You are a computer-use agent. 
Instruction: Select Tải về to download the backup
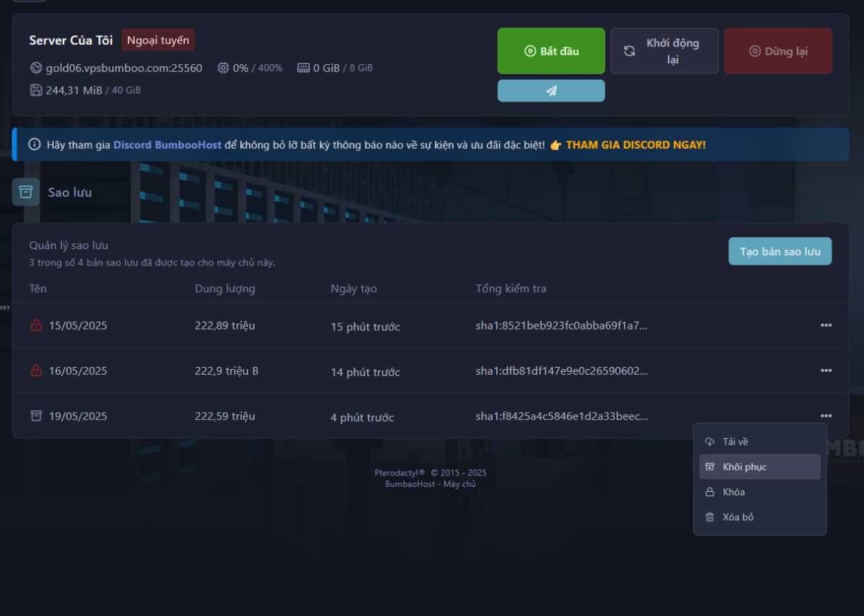[736, 441]
